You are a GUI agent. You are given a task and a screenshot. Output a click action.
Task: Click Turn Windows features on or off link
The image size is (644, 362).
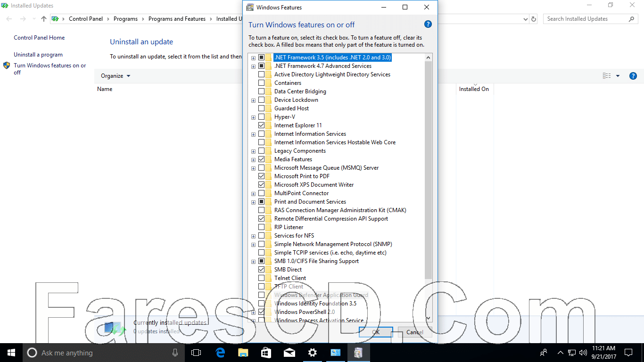point(50,69)
